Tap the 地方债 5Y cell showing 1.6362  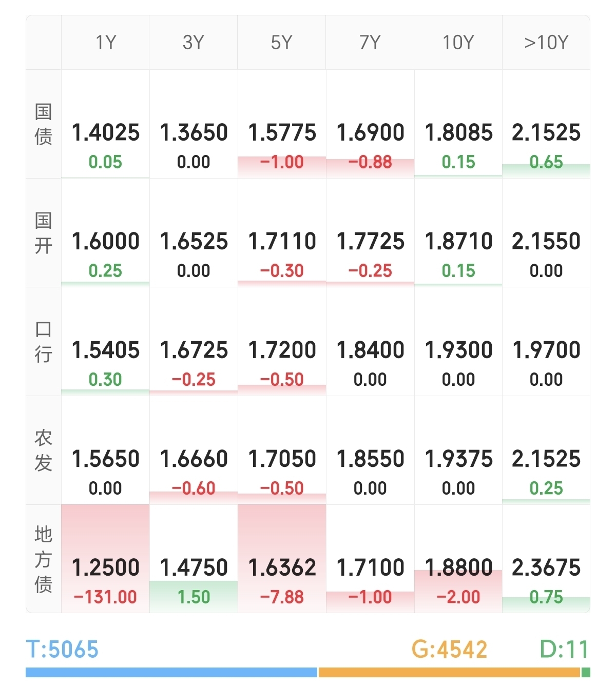pos(282,567)
